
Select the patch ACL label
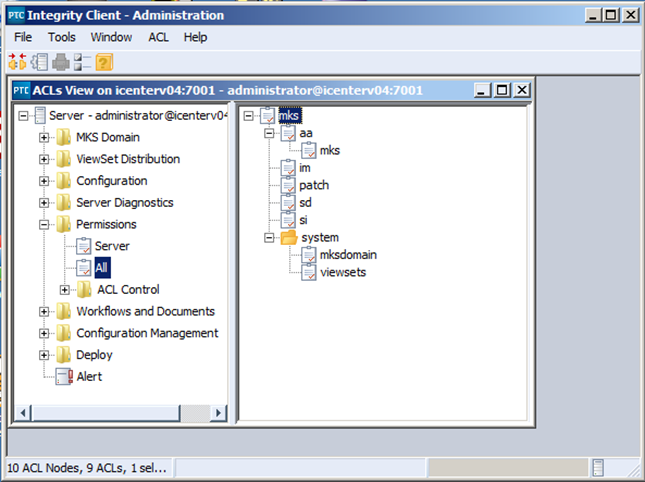click(x=314, y=185)
